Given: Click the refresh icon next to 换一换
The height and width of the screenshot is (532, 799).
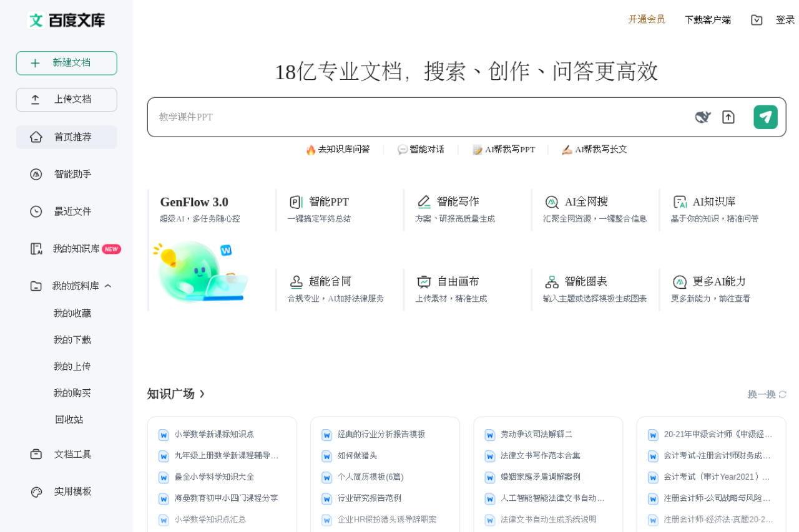Looking at the screenshot, I should tap(782, 394).
